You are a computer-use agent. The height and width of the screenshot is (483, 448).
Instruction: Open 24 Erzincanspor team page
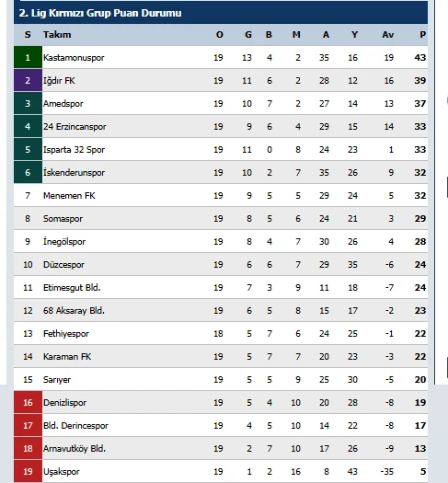tap(75, 127)
